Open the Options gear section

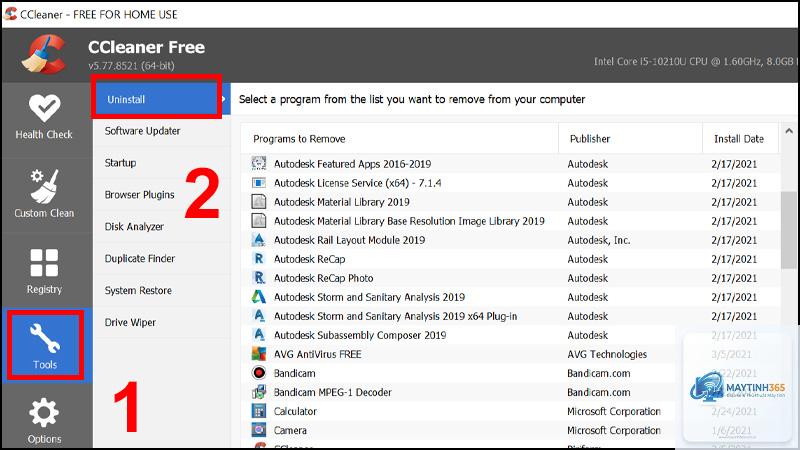tap(44, 421)
